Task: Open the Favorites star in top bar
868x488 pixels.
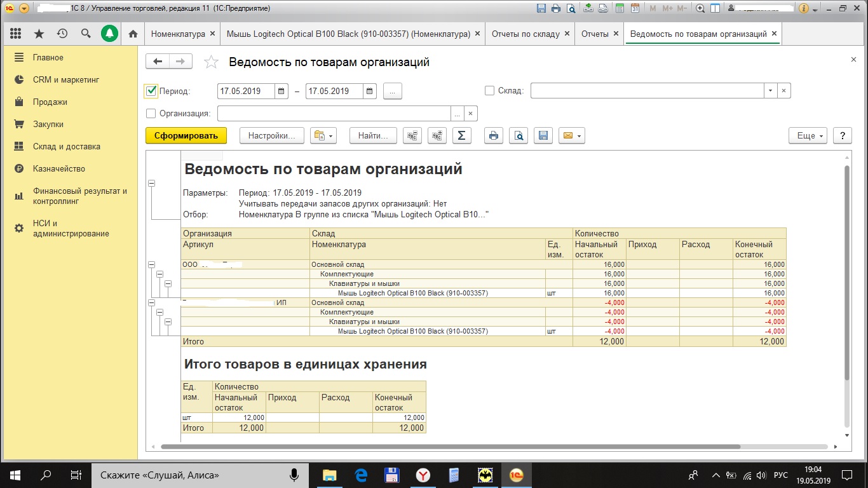Action: (x=39, y=34)
